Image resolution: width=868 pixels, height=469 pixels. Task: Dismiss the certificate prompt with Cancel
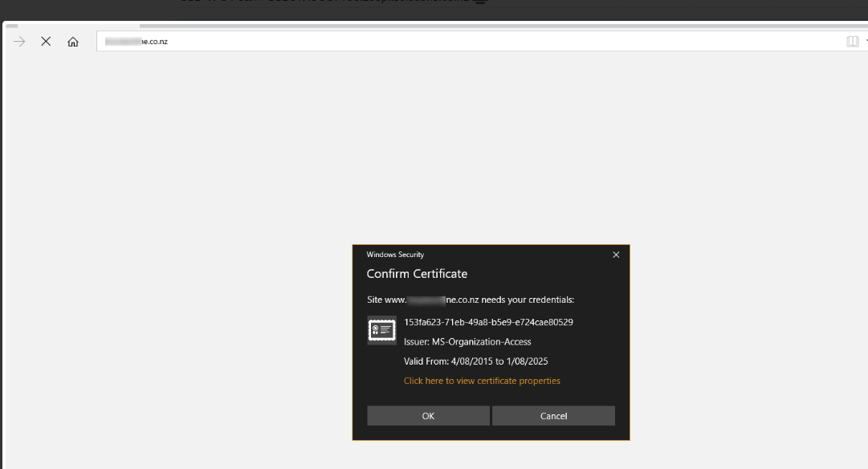click(552, 415)
